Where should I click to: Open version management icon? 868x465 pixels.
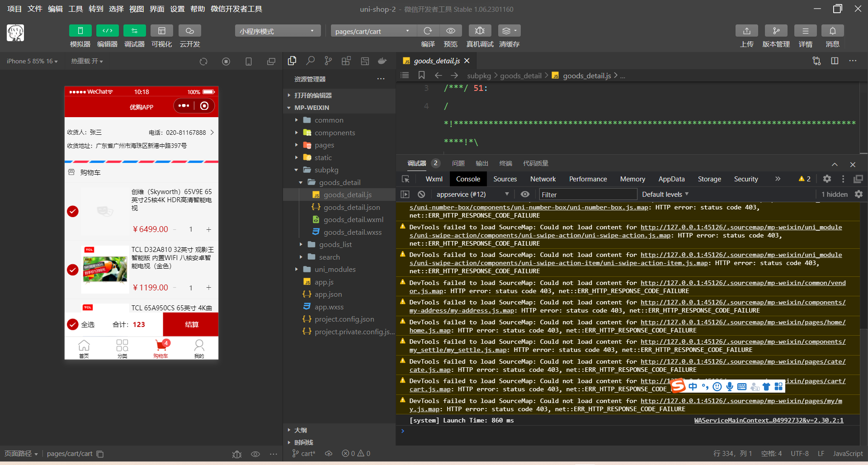tap(776, 31)
